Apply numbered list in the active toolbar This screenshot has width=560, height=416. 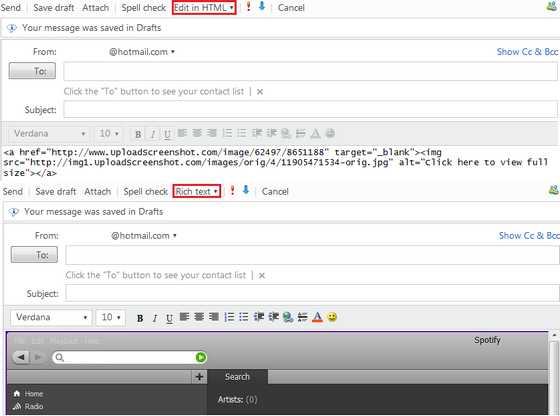pyautogui.click(x=229, y=317)
